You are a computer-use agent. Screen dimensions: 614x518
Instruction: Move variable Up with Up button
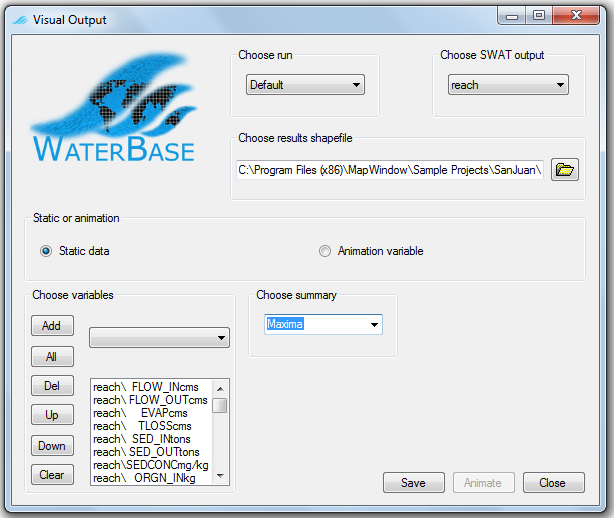point(52,415)
